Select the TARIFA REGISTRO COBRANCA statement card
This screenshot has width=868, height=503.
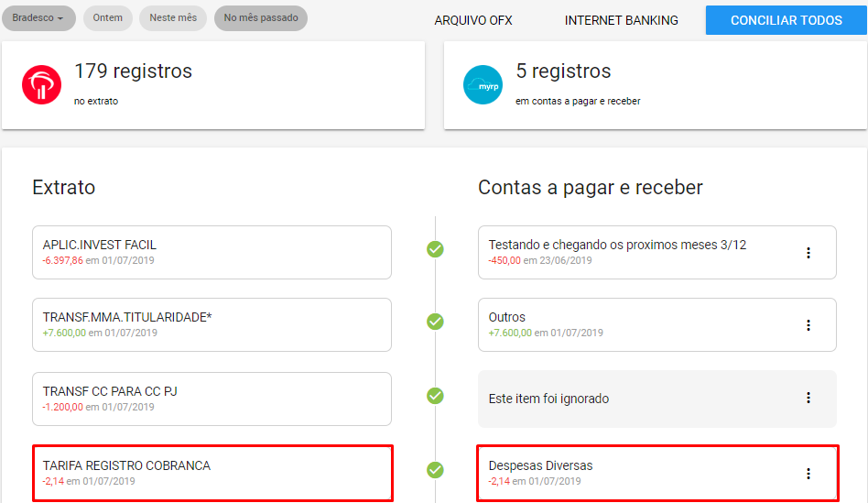pyautogui.click(x=212, y=473)
